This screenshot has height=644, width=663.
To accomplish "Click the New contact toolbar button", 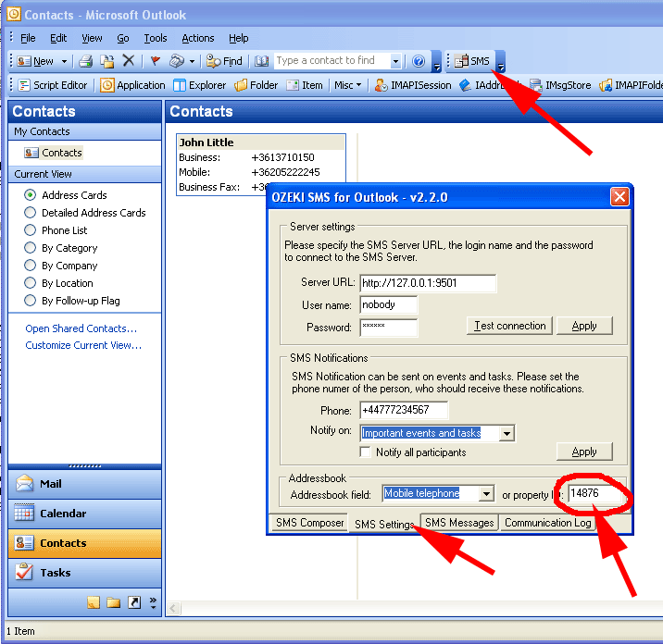I will click(35, 62).
